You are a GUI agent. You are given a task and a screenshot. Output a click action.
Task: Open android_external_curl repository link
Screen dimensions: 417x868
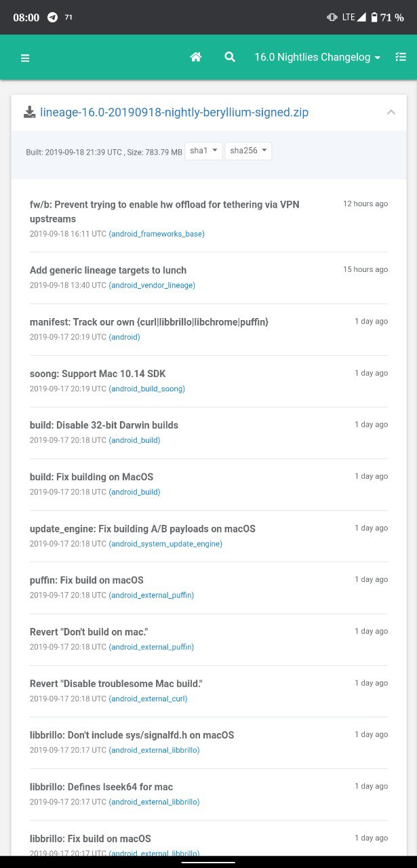(148, 698)
